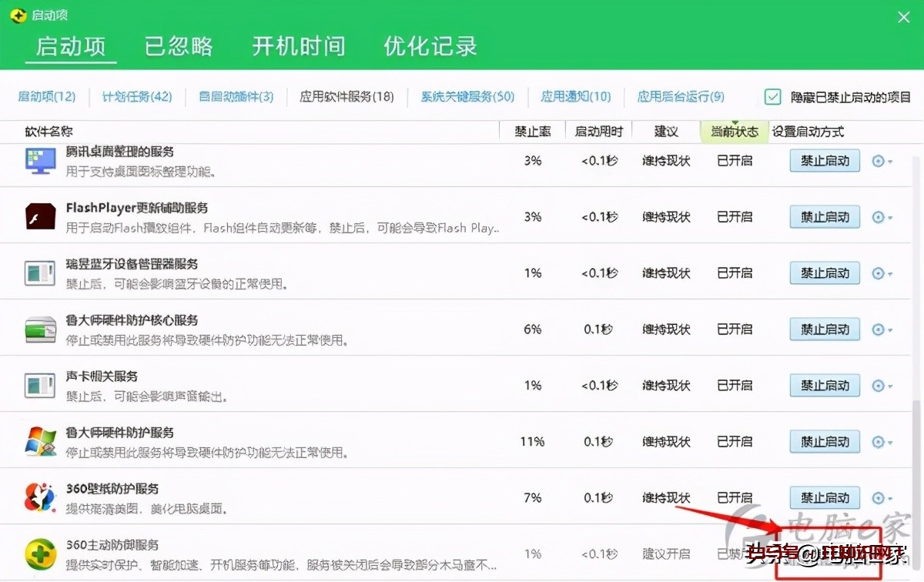Click the 声卡相关服务 icon
The width and height of the screenshot is (924, 582).
tap(40, 385)
